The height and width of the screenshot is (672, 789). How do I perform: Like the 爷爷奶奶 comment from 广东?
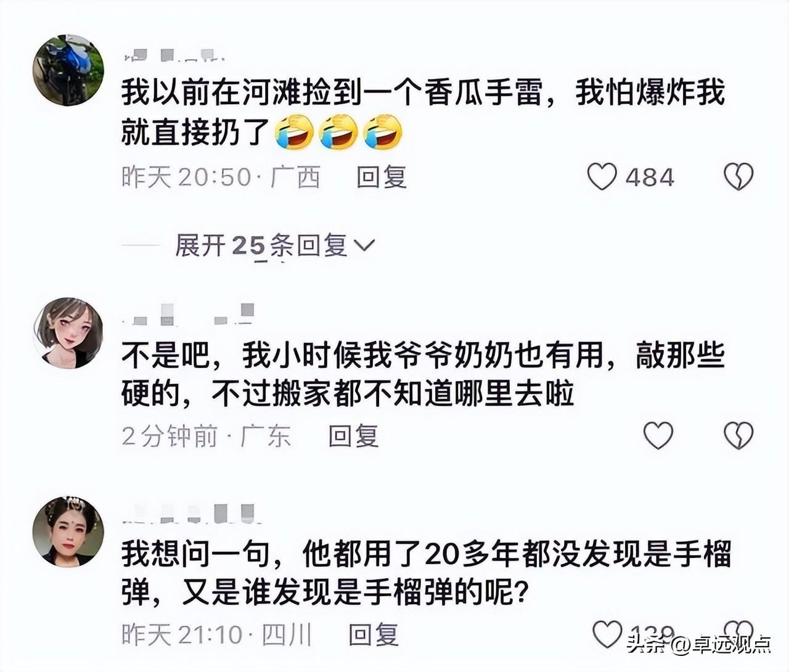point(658,435)
